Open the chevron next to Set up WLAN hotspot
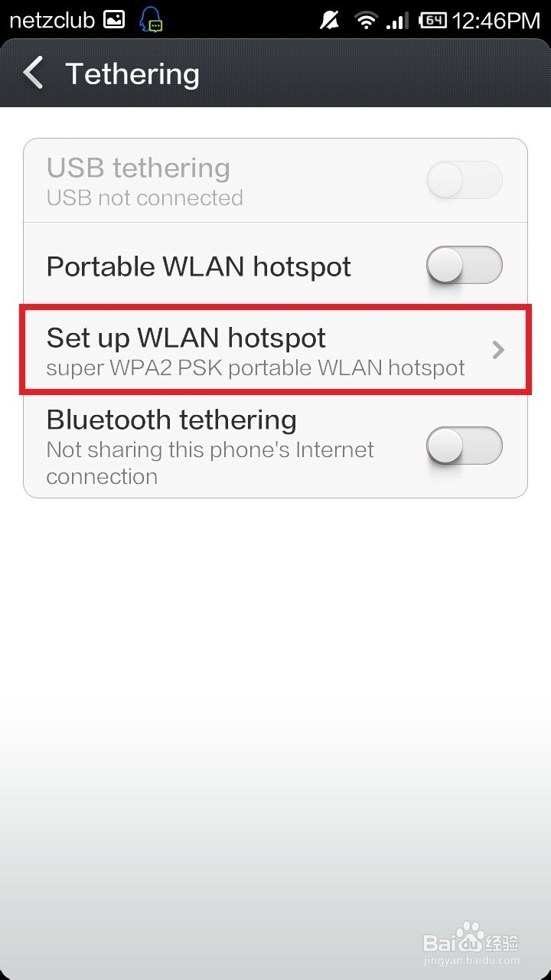This screenshot has height=980, width=551. click(x=499, y=350)
